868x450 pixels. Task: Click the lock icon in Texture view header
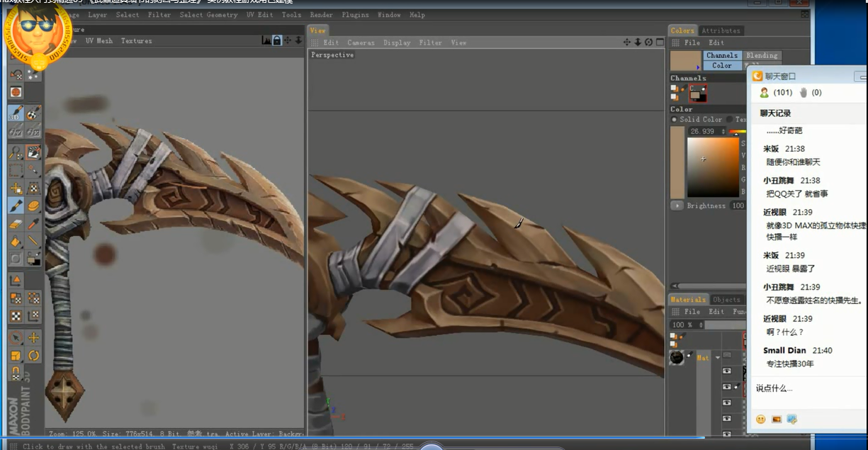click(277, 40)
